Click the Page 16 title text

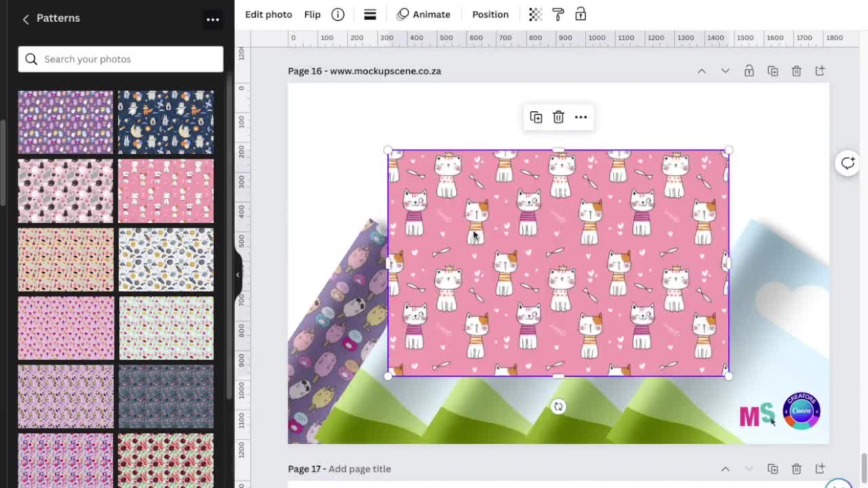tap(385, 71)
